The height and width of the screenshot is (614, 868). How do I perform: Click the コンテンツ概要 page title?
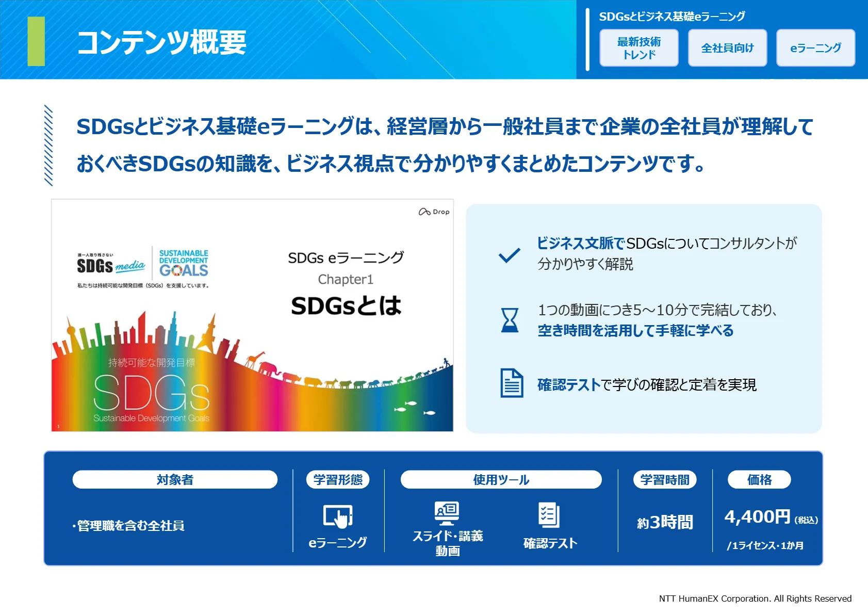pyautogui.click(x=161, y=42)
